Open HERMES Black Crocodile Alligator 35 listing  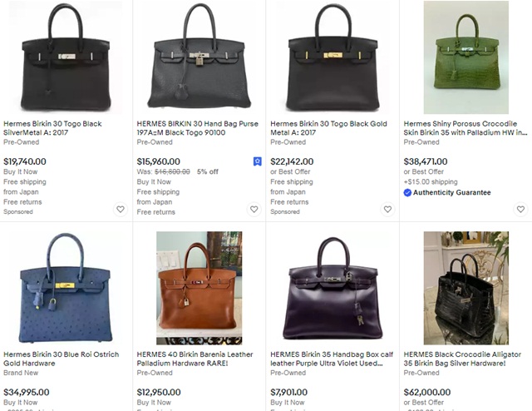pyautogui.click(x=462, y=359)
